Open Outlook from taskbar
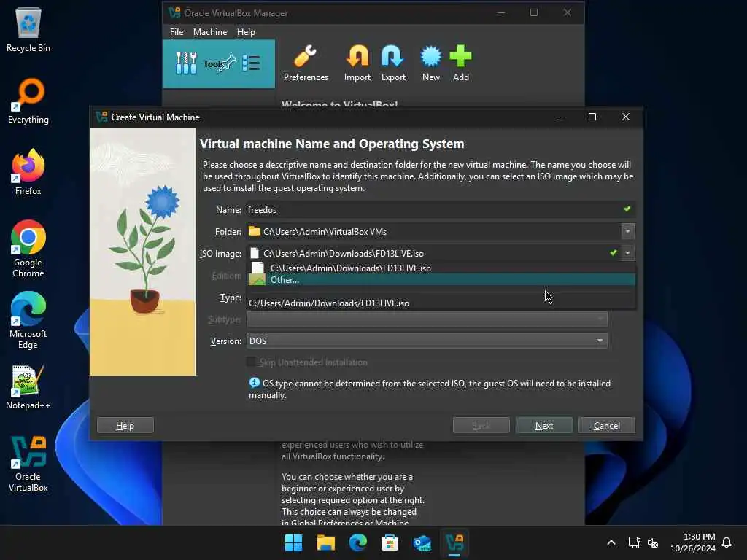This screenshot has width=747, height=560. 422,542
